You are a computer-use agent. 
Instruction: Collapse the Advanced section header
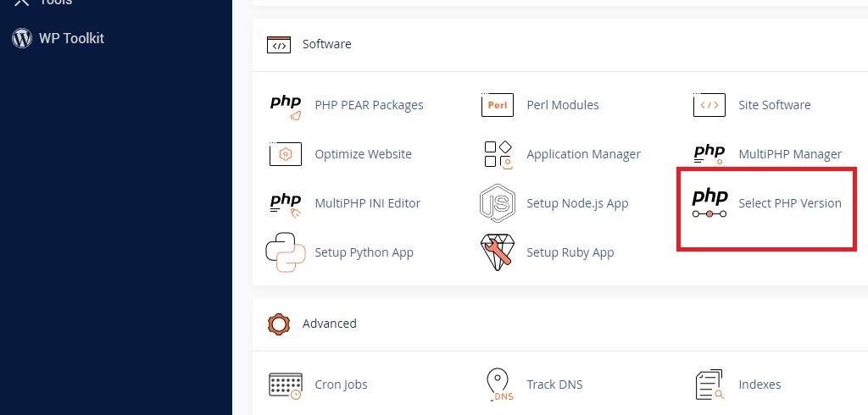329,324
